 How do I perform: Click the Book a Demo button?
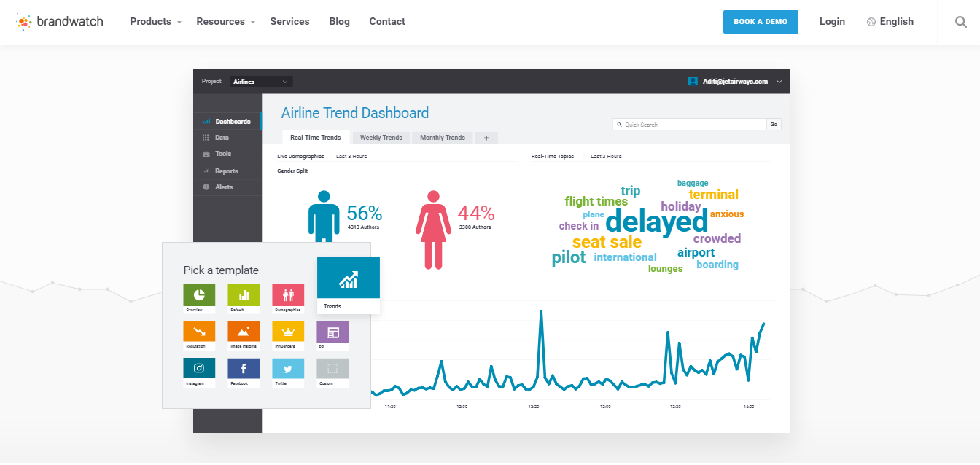[761, 22]
